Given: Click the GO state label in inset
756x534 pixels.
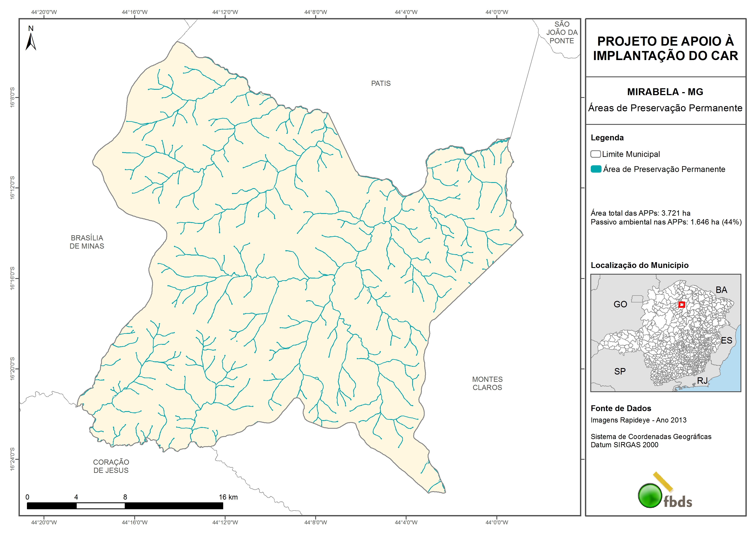Looking at the screenshot, I should click(620, 304).
